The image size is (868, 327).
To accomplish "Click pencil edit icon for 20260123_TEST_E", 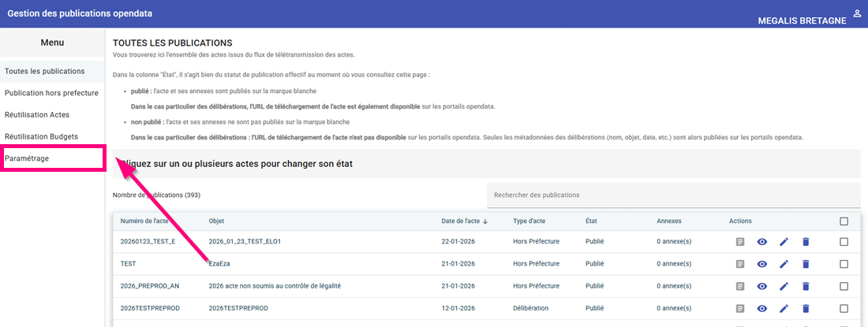I will tap(784, 242).
